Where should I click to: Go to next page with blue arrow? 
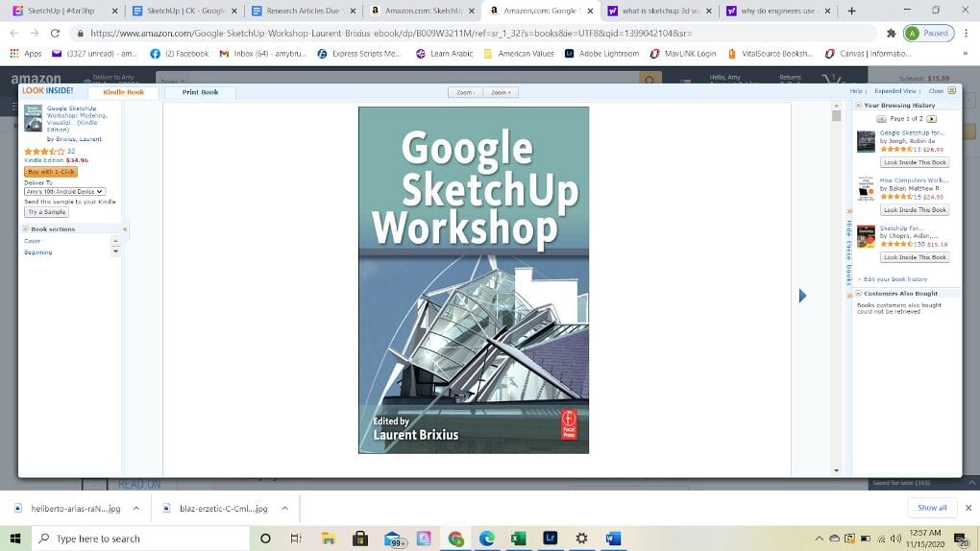(802, 296)
